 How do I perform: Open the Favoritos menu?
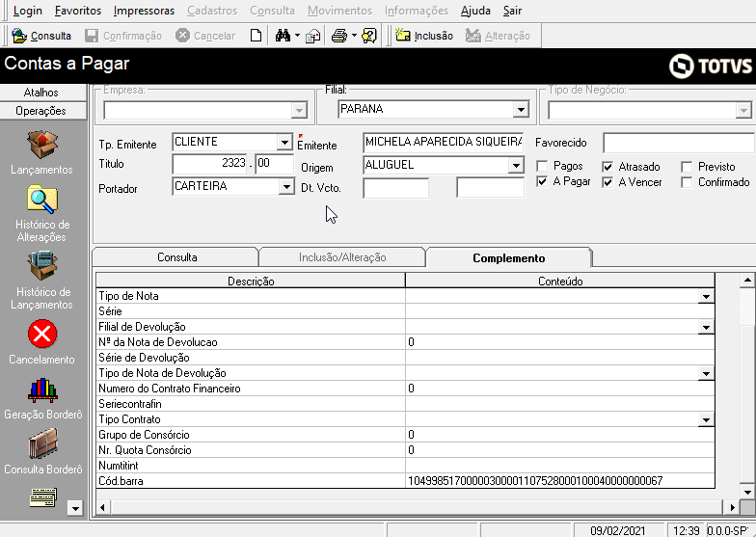[x=78, y=11]
